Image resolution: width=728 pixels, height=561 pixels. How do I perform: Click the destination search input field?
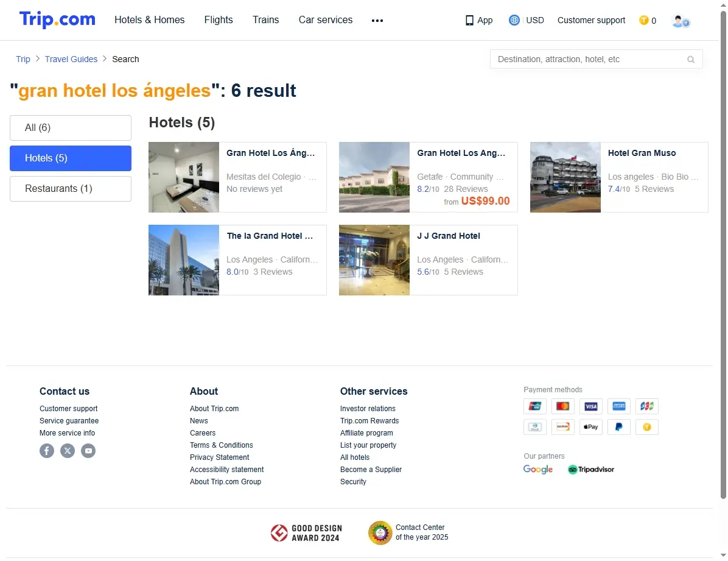pyautogui.click(x=596, y=60)
